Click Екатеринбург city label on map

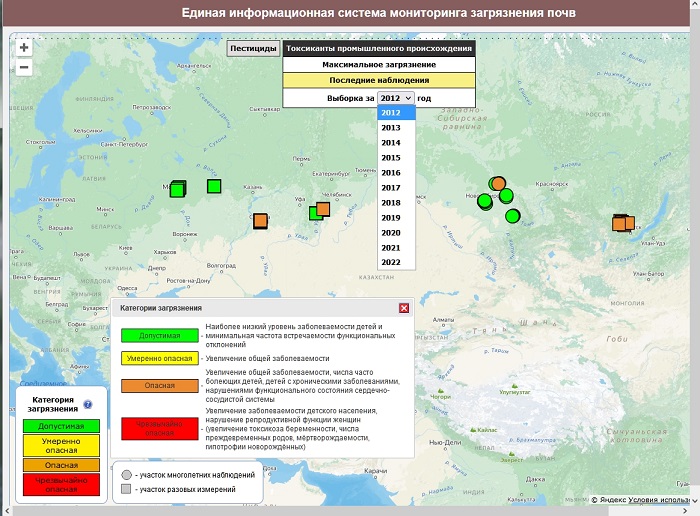331,174
